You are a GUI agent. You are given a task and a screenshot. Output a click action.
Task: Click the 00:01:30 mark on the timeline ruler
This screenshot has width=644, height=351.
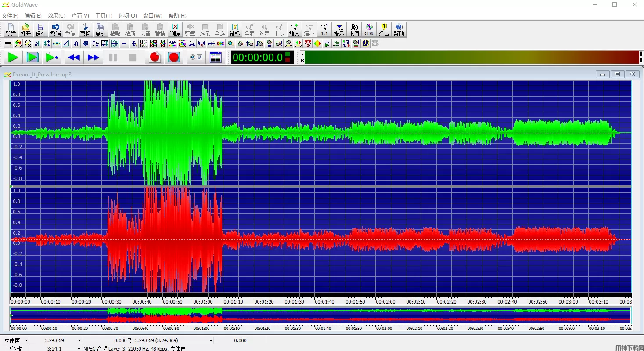point(294,302)
